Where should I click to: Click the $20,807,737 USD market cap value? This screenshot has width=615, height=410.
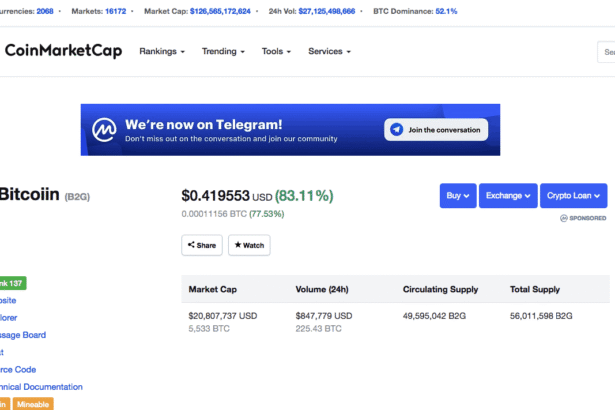pyautogui.click(x=223, y=316)
